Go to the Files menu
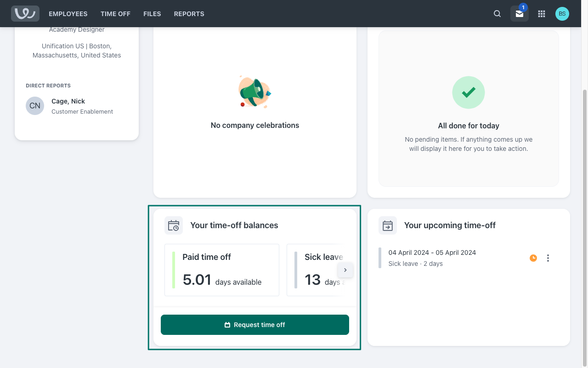Viewport: 588px width, 368px height. (152, 14)
